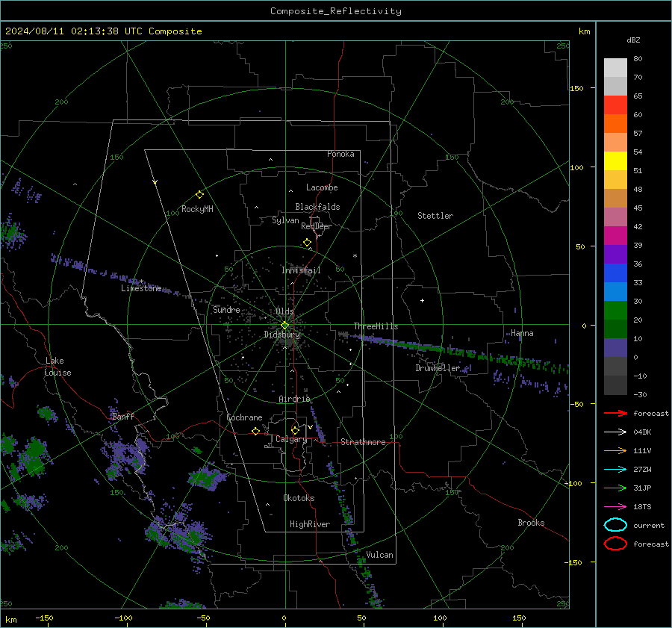Click the RedDeer city label
This screenshot has width=672, height=628.
click(317, 226)
